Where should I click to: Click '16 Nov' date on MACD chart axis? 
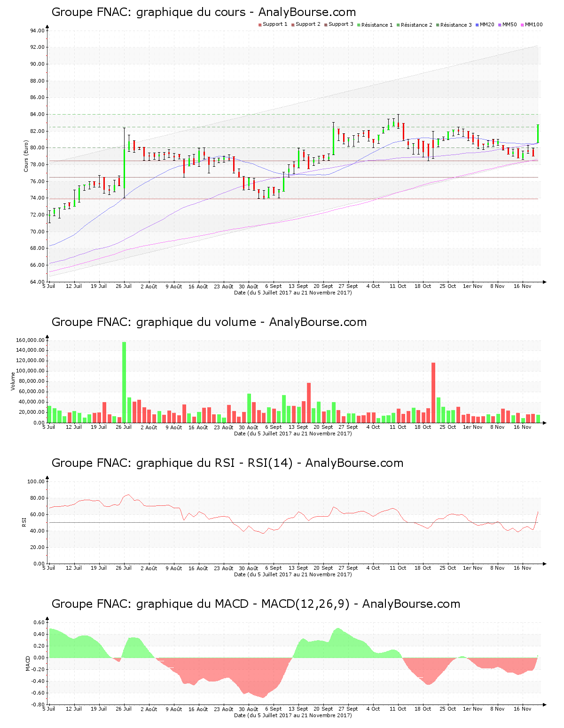tap(523, 709)
